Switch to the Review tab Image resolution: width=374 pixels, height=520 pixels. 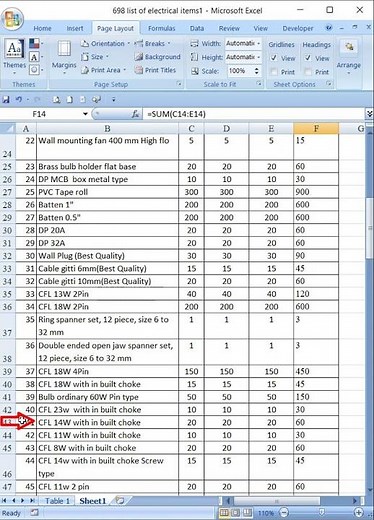click(x=229, y=28)
